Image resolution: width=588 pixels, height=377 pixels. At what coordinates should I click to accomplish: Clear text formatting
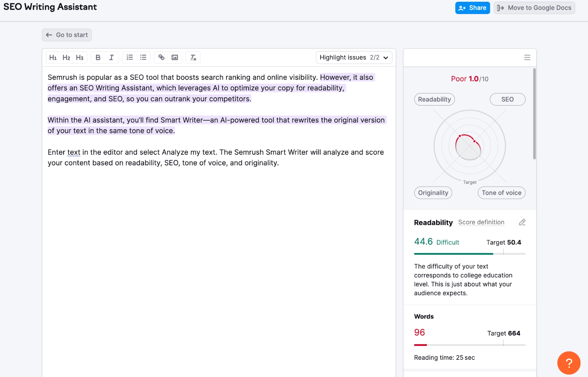coord(193,57)
